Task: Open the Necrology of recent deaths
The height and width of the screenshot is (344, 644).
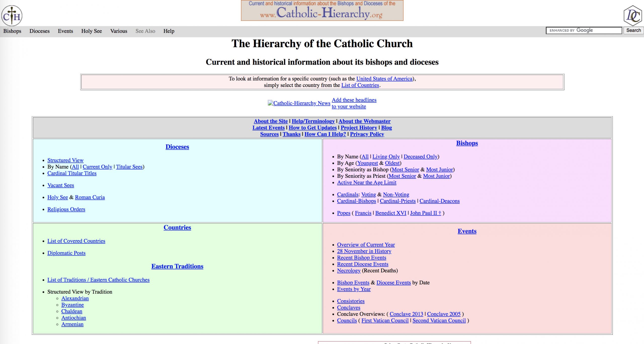Action: click(349, 271)
